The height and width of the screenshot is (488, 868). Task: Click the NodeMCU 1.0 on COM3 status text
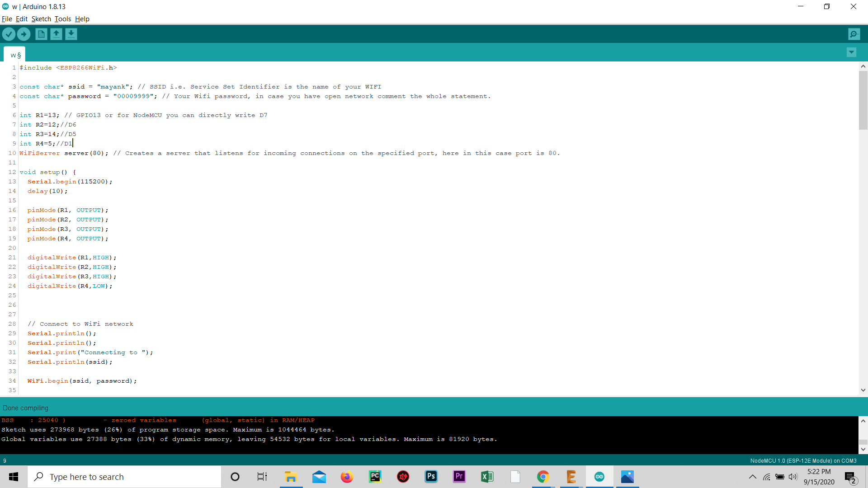pyautogui.click(x=803, y=461)
